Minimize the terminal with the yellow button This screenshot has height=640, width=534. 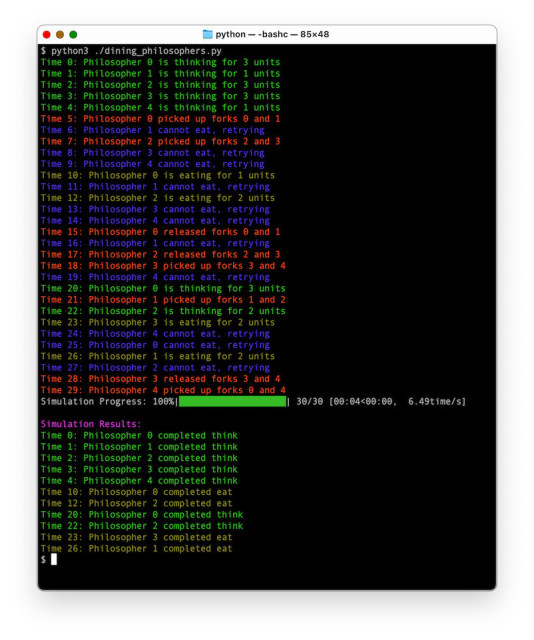(x=60, y=35)
